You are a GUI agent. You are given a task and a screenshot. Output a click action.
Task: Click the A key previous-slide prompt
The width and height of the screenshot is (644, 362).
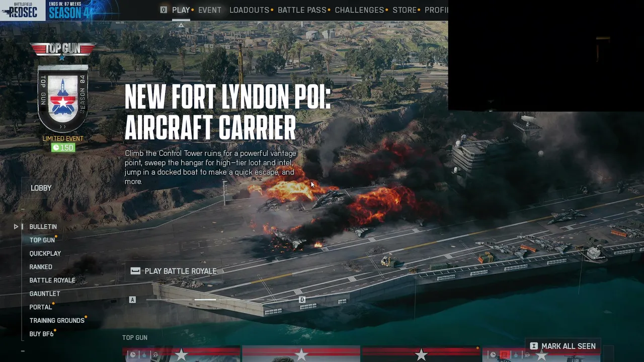point(132,300)
